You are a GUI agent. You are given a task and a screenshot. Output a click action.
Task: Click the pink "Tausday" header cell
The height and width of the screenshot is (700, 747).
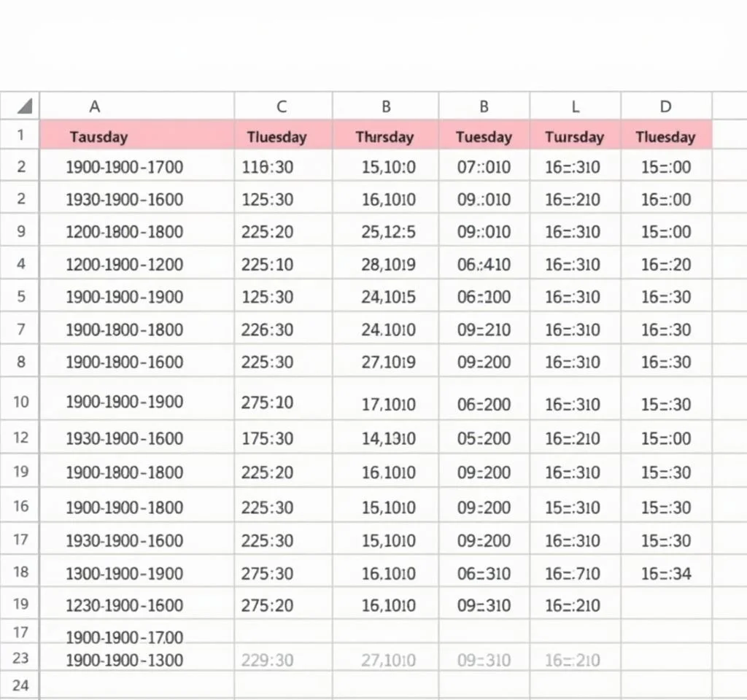coord(98,136)
